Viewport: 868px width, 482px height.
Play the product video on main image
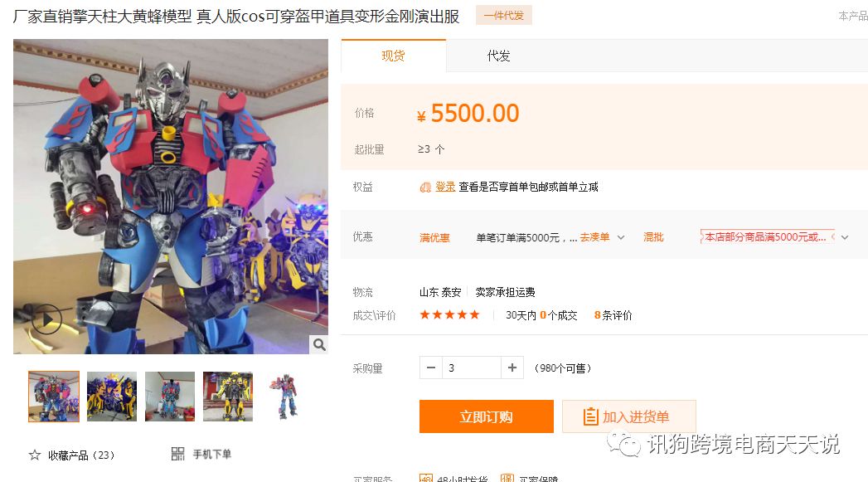(x=46, y=319)
